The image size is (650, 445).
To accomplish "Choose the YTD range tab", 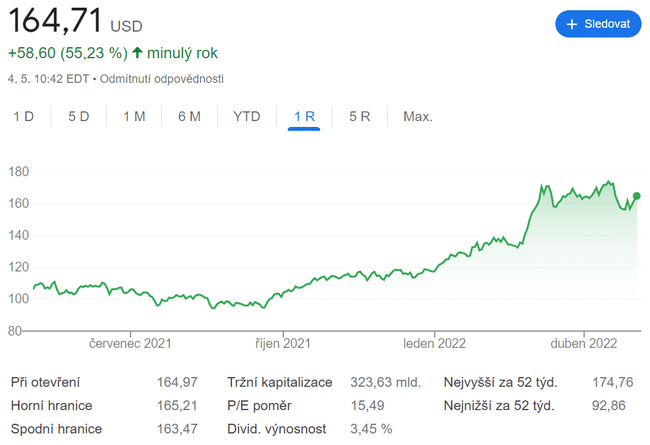I will [247, 117].
